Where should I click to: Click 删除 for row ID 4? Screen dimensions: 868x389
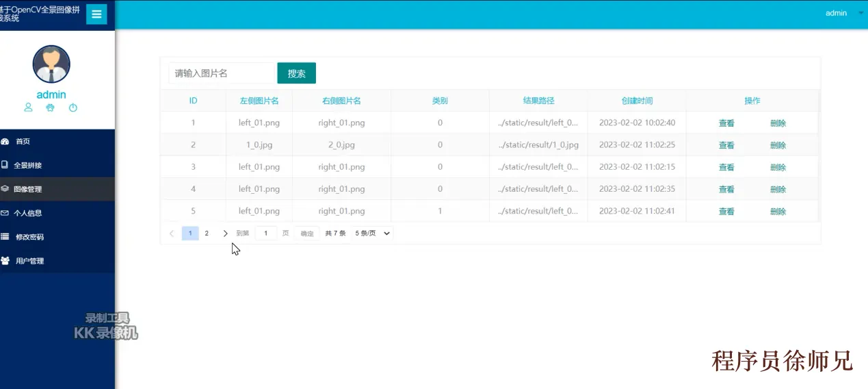click(x=778, y=189)
